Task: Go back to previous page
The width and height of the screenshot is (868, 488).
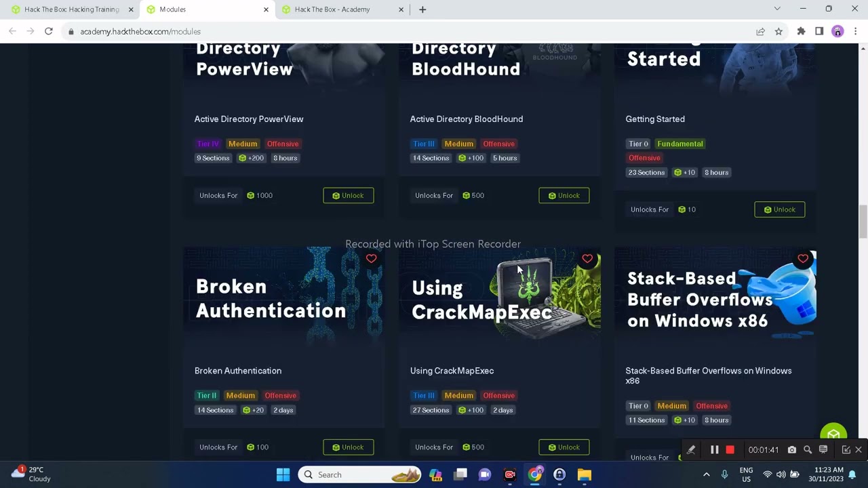Action: click(x=12, y=31)
